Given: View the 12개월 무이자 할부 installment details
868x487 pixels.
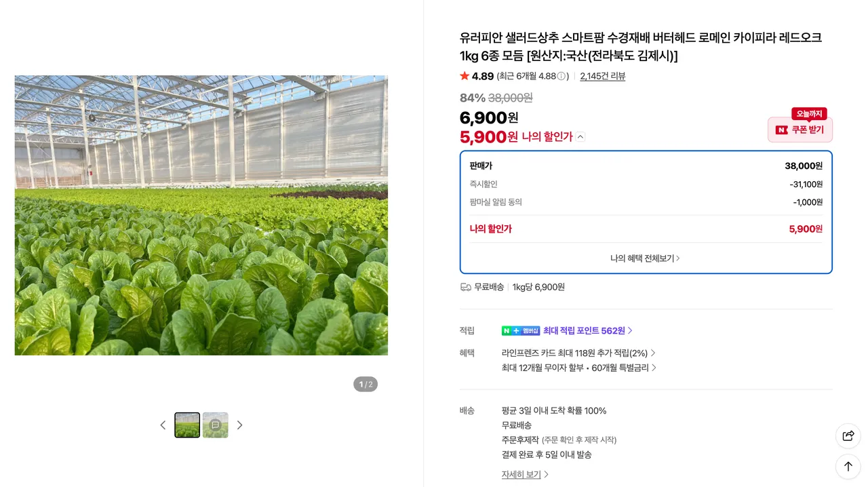Looking at the screenshot, I should pos(578,368).
